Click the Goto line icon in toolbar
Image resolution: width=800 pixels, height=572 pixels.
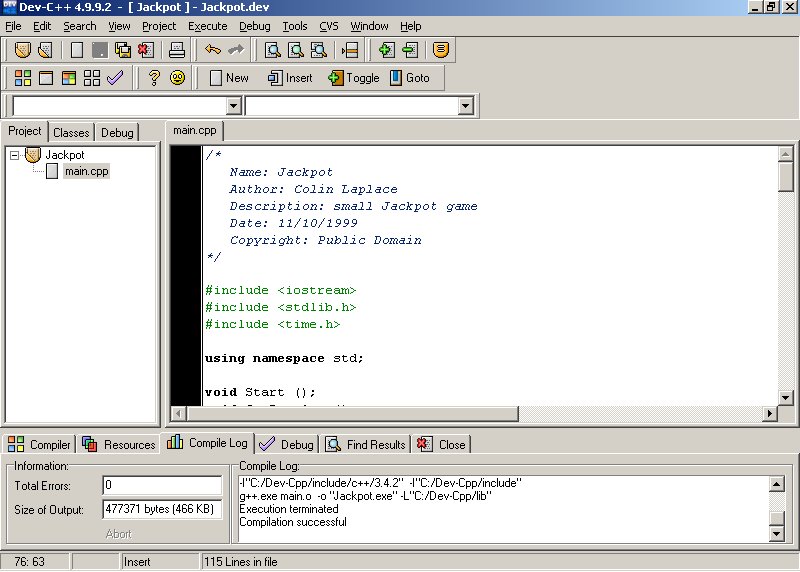tap(410, 78)
